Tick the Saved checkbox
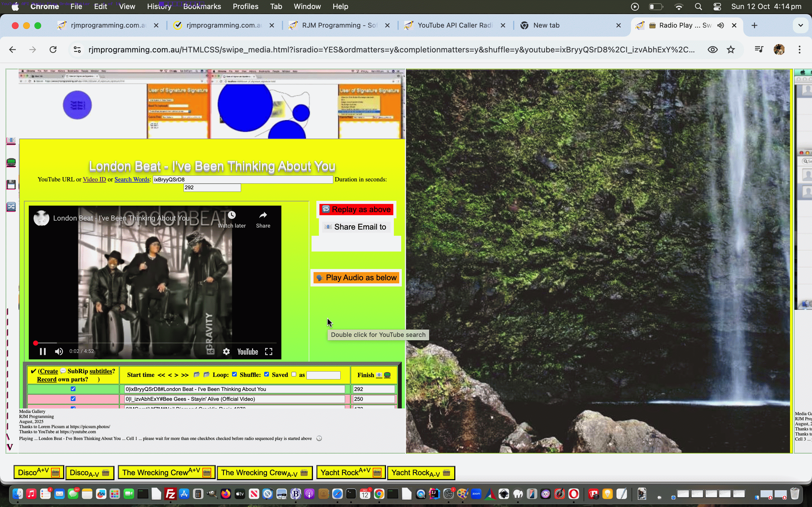 294,374
